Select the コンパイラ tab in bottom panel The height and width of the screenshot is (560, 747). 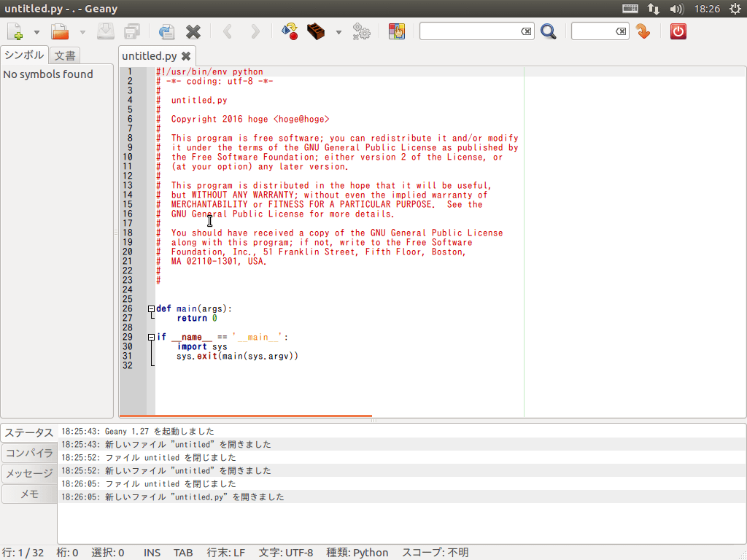(x=29, y=453)
